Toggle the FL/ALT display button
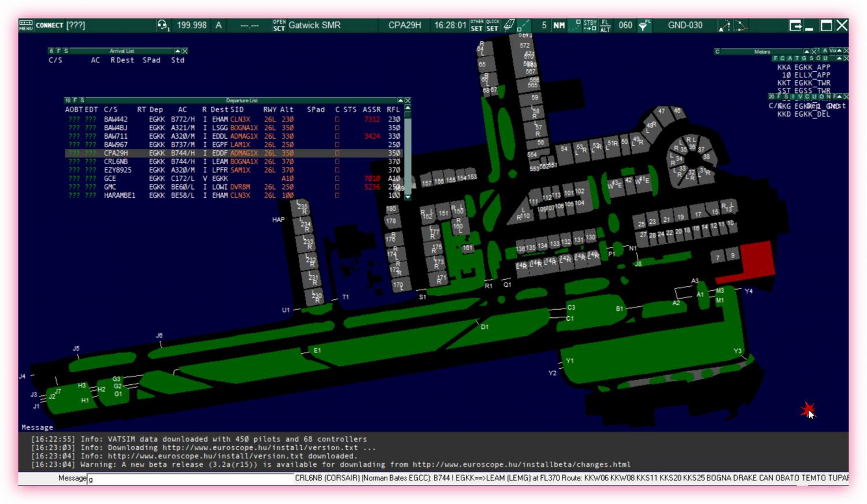 [605, 25]
